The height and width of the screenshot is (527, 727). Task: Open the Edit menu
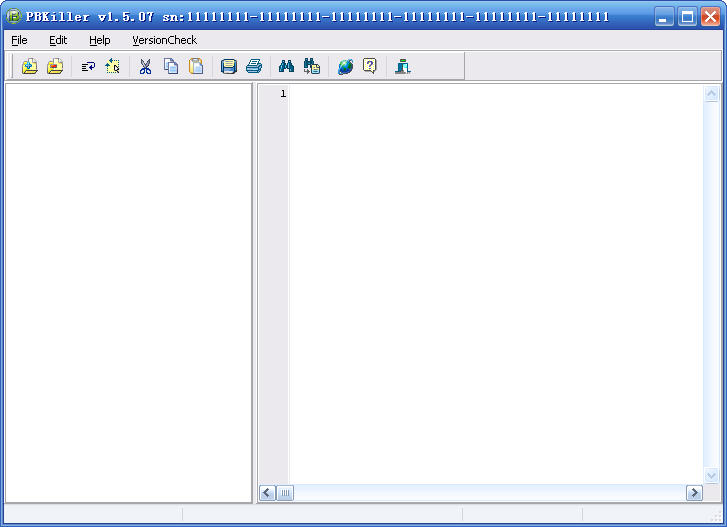click(x=58, y=40)
